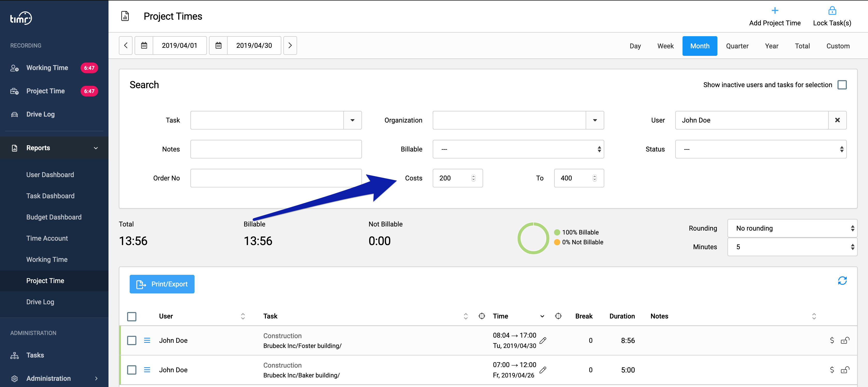Lock the Baker building entry

click(x=845, y=370)
